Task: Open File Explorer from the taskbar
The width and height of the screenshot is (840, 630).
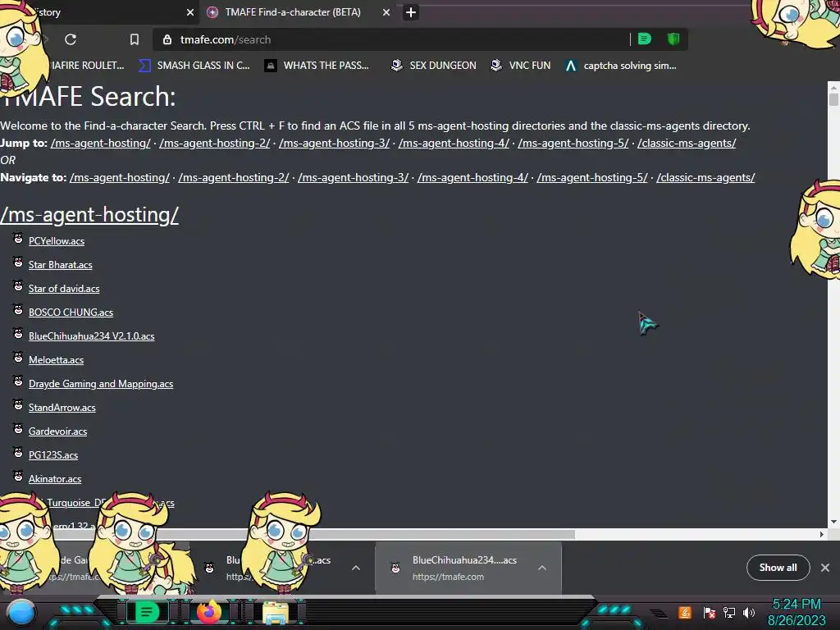Action: (x=276, y=613)
